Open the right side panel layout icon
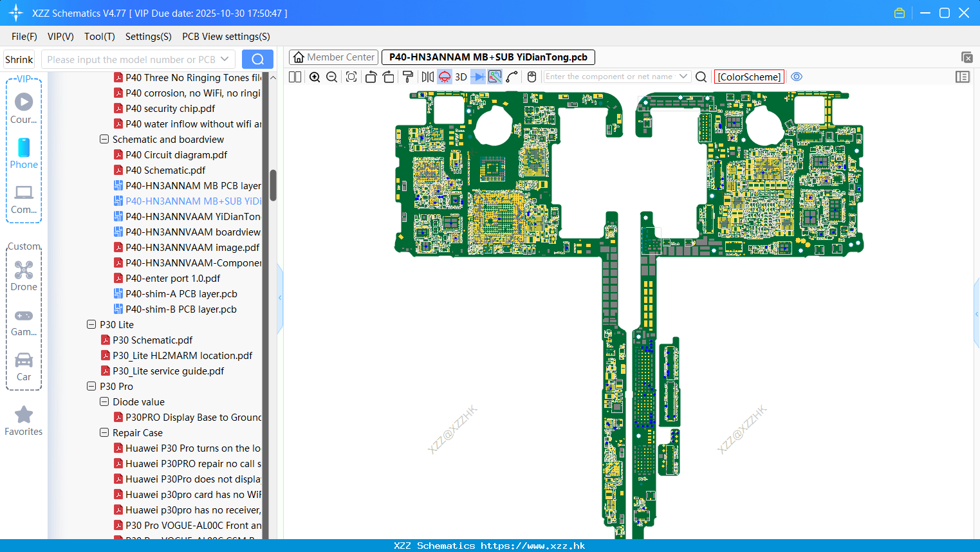This screenshot has height=552, width=980. [963, 77]
